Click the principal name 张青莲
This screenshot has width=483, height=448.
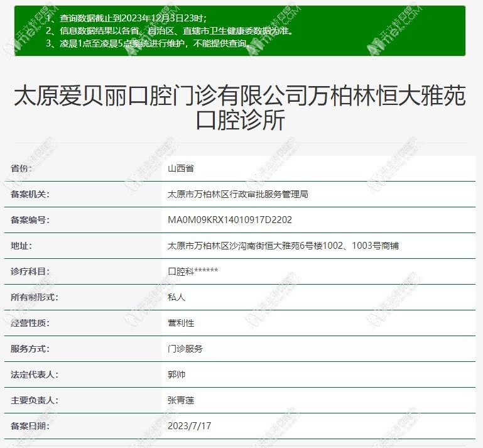(181, 400)
